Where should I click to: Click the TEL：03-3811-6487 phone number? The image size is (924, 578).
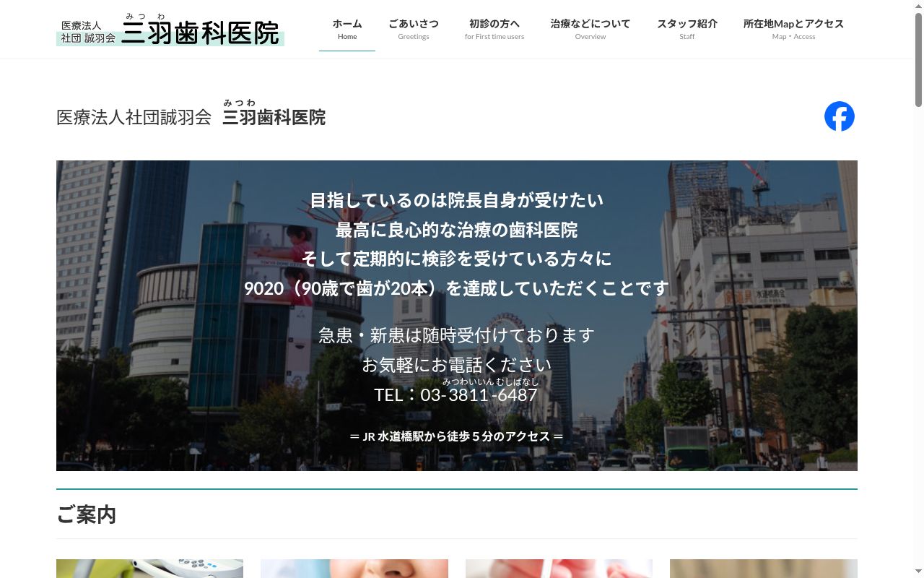click(456, 394)
